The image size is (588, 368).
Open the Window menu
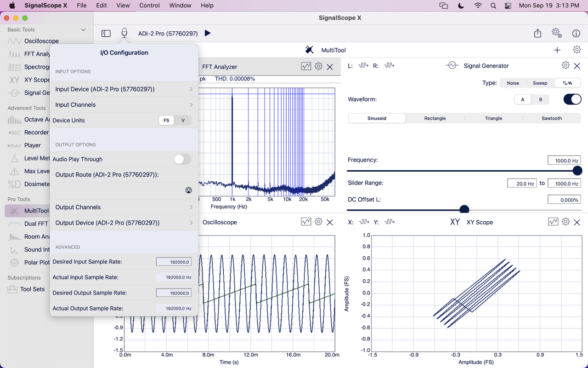point(180,6)
